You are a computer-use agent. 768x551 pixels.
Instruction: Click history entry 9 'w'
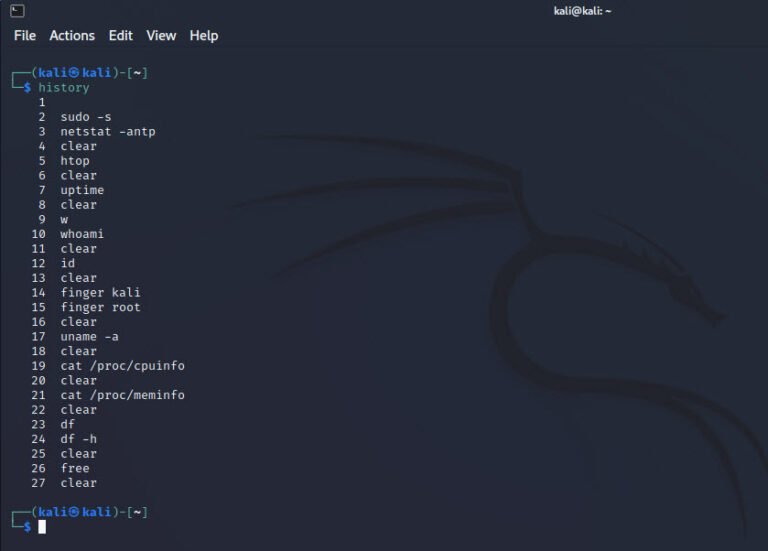pyautogui.click(x=64, y=219)
